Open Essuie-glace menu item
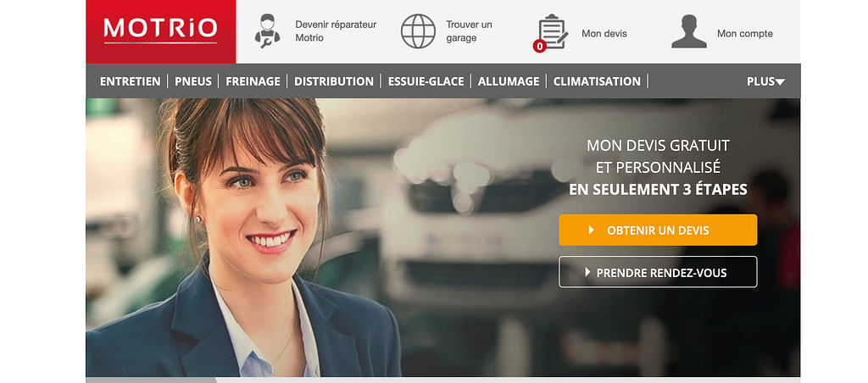868x383 pixels. [x=426, y=81]
